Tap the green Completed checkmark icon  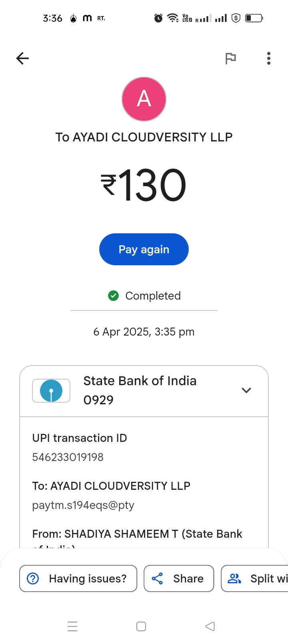point(114,296)
